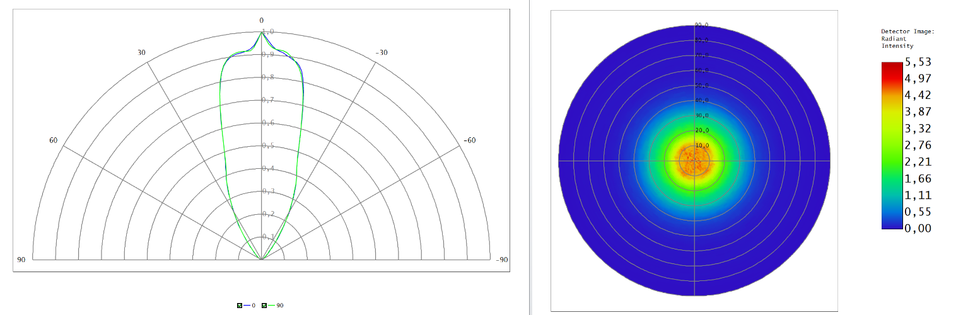Click the 1,11 value on the color scale
Viewport: 980px width, 315px height.
click(x=918, y=195)
